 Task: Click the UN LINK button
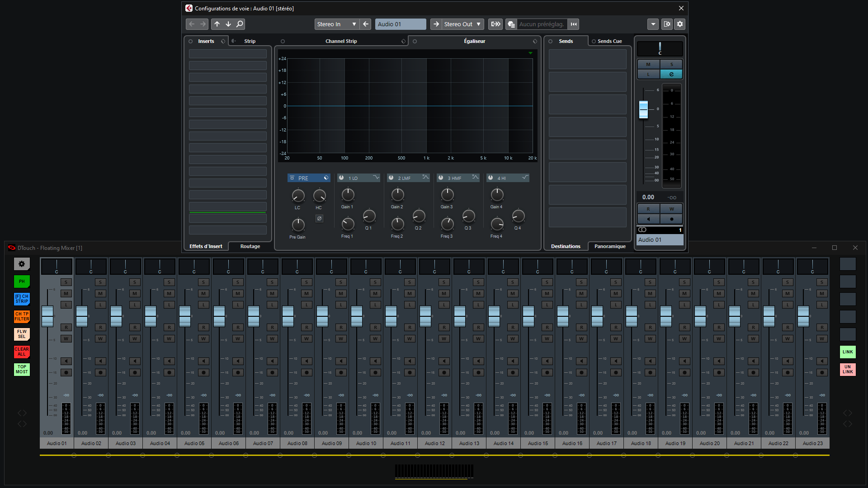[848, 369]
